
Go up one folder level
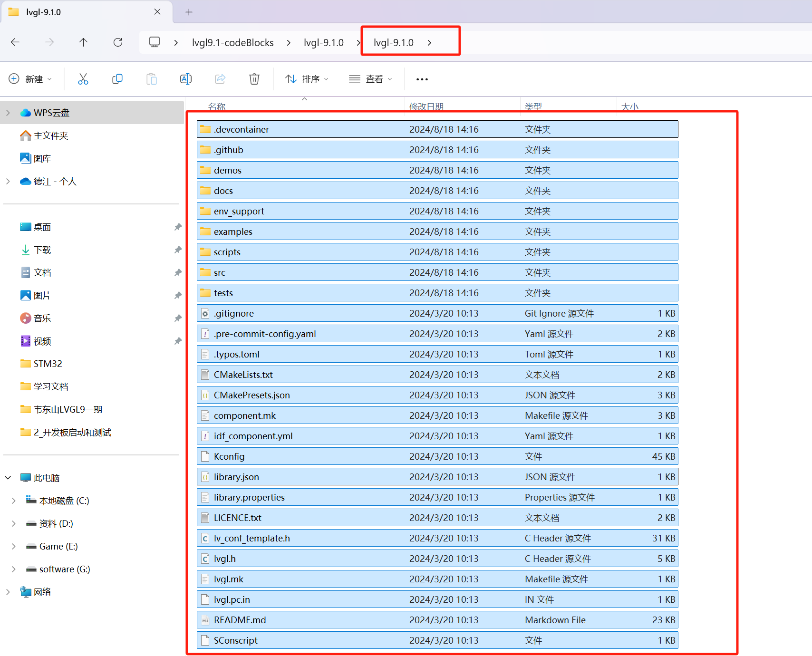(x=83, y=42)
